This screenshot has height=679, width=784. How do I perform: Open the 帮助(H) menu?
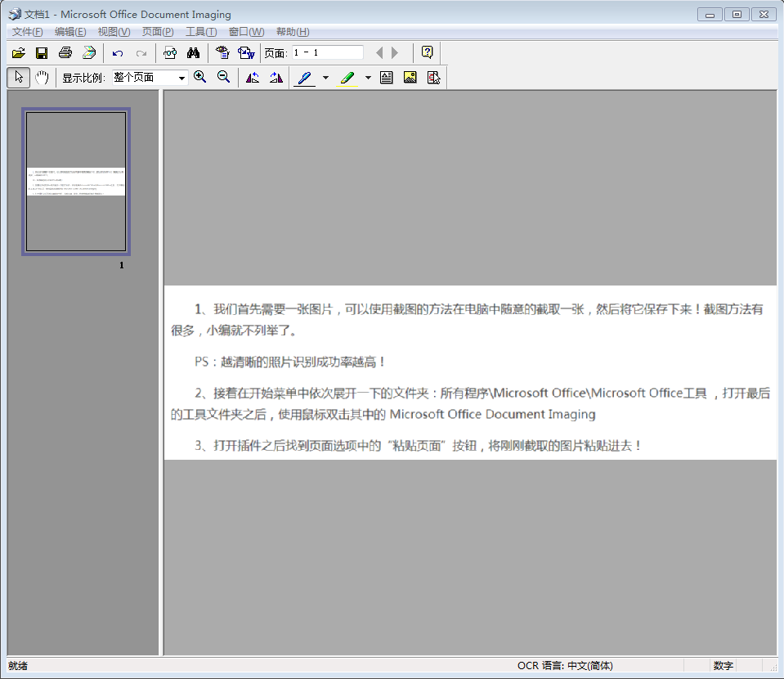pyautogui.click(x=293, y=32)
